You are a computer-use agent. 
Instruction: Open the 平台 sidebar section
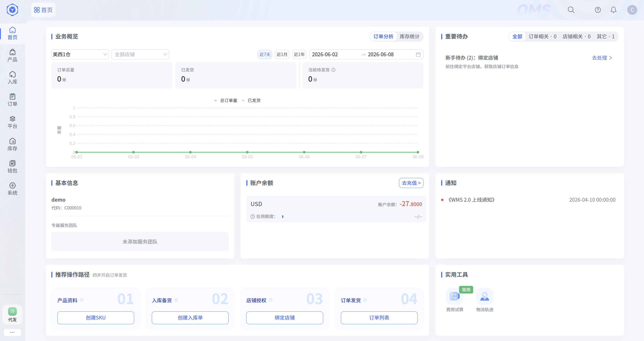(x=12, y=122)
